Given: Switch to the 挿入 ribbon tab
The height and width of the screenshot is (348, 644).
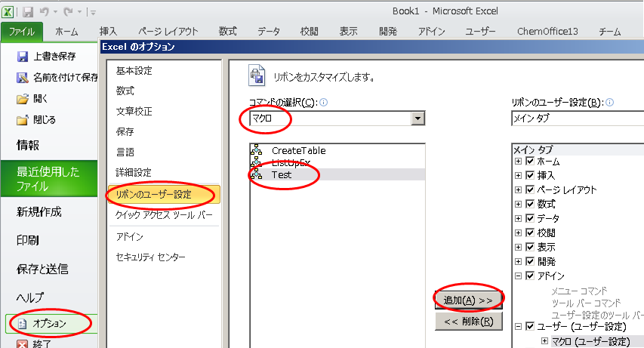Looking at the screenshot, I should pyautogui.click(x=109, y=32).
